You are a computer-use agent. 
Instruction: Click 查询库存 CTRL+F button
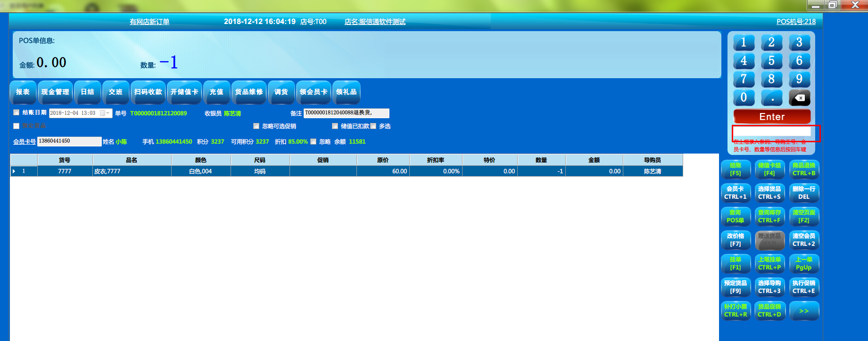tap(769, 217)
